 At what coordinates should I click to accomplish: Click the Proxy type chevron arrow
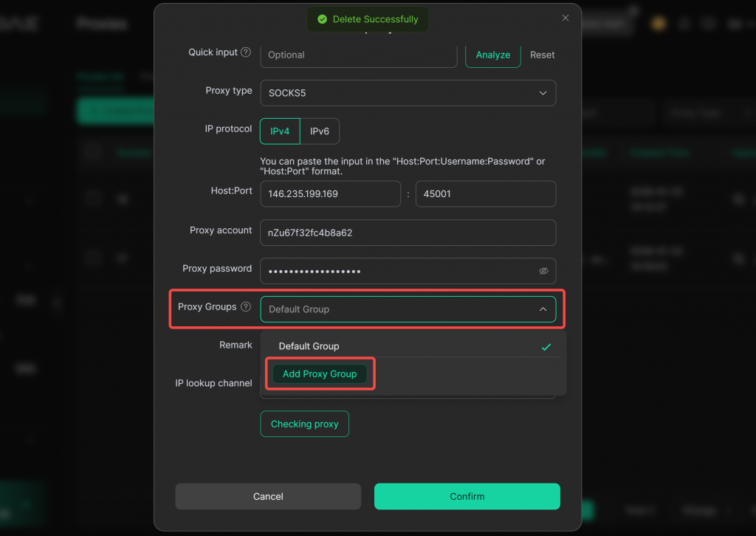pyautogui.click(x=543, y=93)
